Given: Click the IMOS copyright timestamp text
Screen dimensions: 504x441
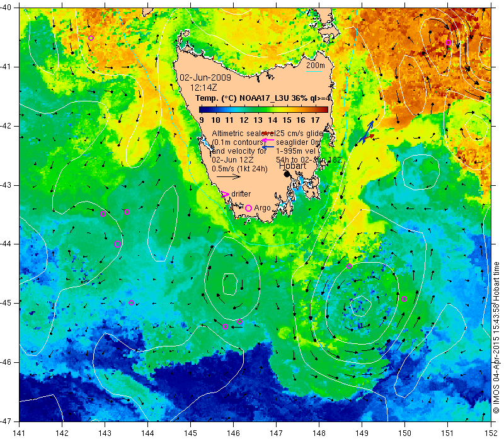Looking at the screenshot, I should 496,338.
